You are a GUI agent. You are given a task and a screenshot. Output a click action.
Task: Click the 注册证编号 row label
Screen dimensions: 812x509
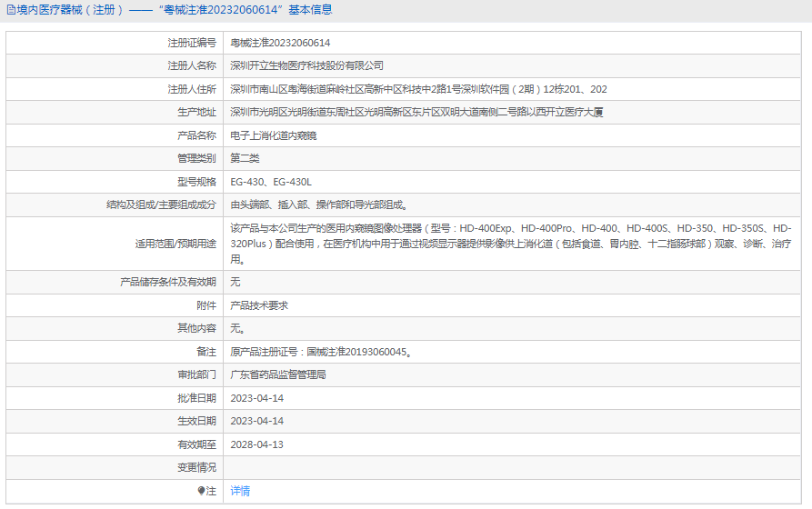pyautogui.click(x=192, y=43)
